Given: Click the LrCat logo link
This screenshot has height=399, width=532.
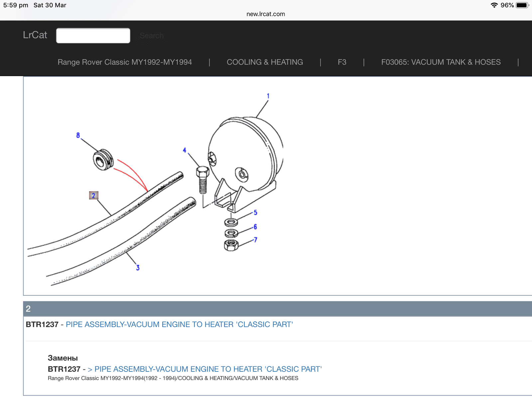Looking at the screenshot, I should point(35,35).
